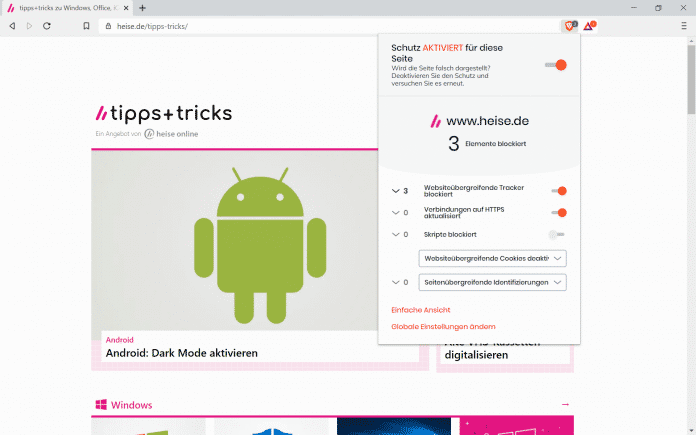This screenshot has height=435, width=696.
Task: Open a new tab with the plus icon
Action: pyautogui.click(x=142, y=8)
